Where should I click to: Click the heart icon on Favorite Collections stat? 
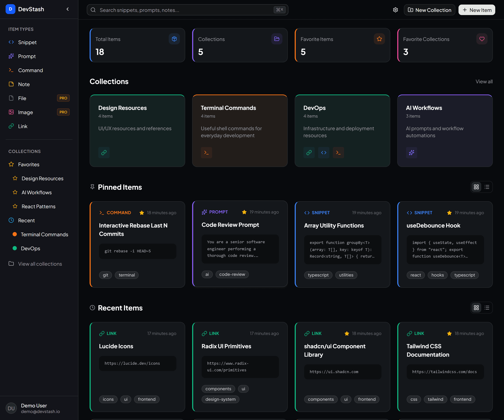point(482,39)
